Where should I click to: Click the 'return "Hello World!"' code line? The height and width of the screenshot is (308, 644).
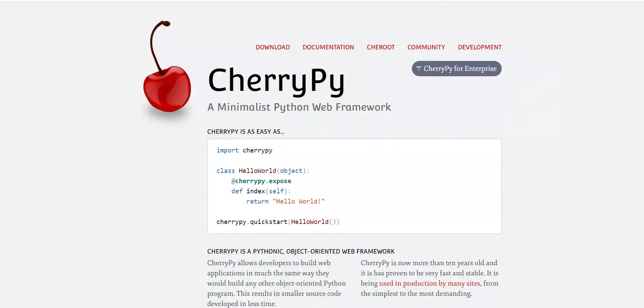click(x=286, y=201)
